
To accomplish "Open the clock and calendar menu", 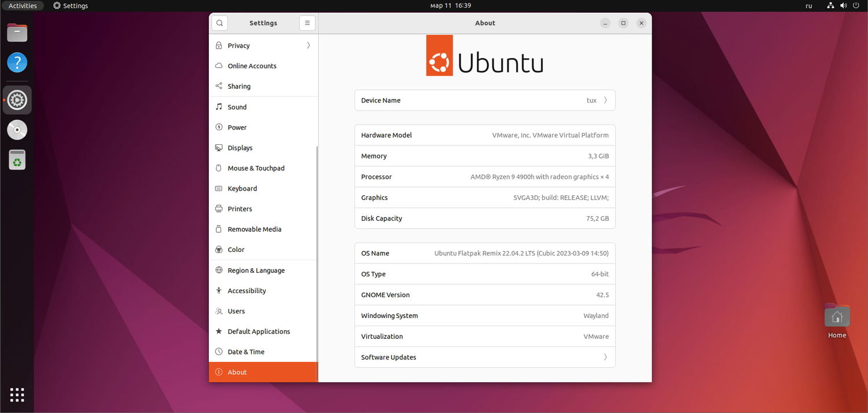I will tap(451, 6).
